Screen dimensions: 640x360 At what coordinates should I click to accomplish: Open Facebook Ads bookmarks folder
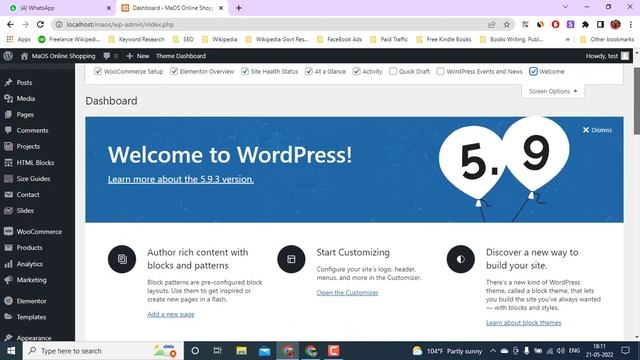[x=340, y=39]
